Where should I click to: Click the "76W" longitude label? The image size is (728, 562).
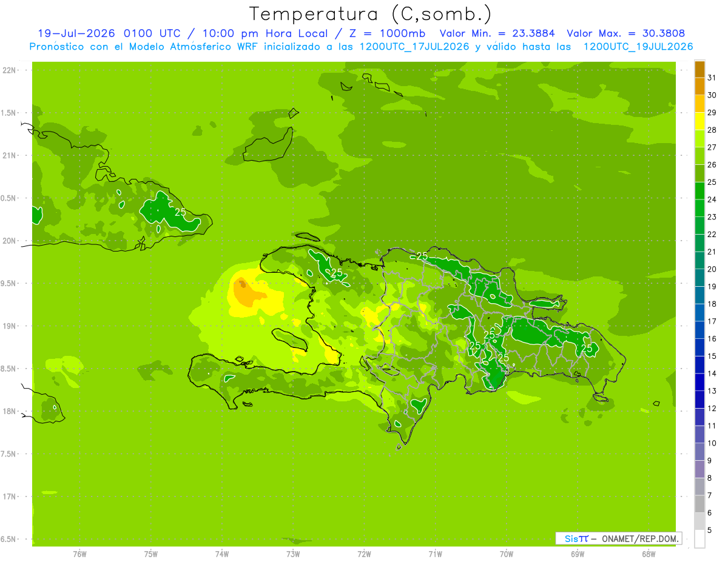tap(79, 554)
